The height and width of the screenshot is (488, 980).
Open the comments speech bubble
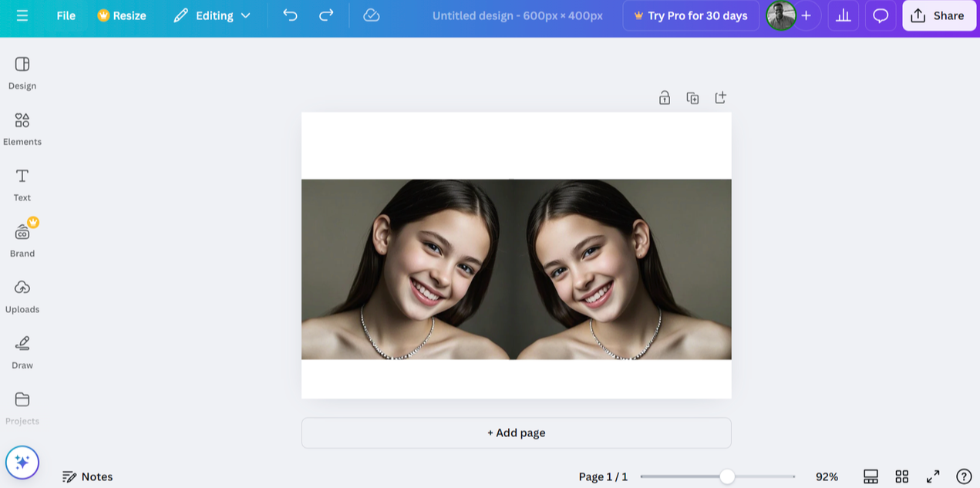tap(881, 15)
